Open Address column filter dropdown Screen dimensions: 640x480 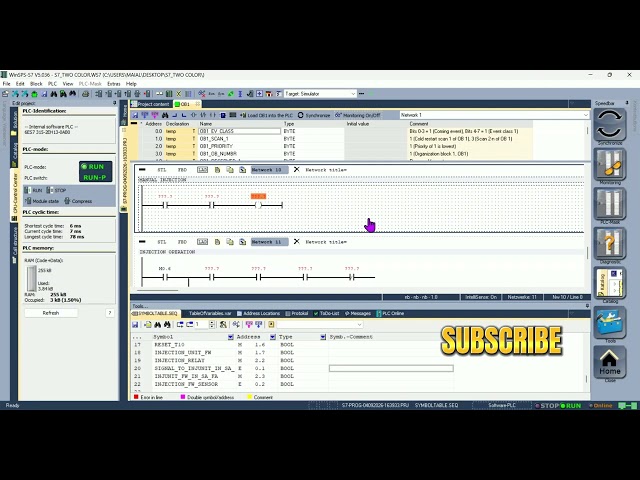click(x=273, y=337)
